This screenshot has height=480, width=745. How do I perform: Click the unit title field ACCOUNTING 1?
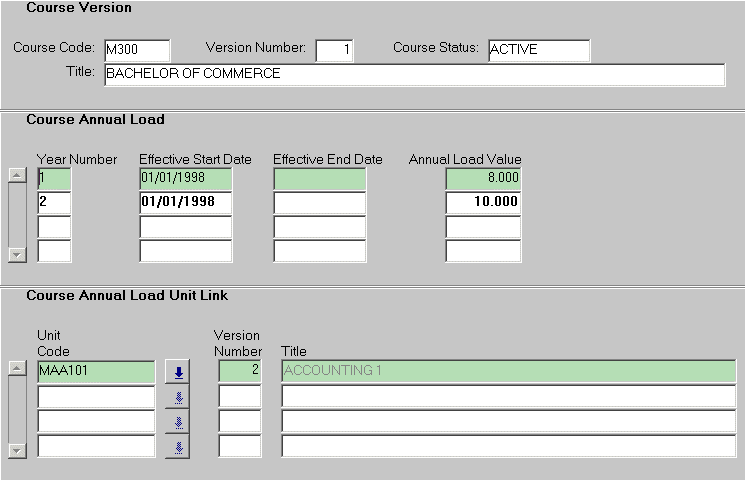(x=508, y=372)
